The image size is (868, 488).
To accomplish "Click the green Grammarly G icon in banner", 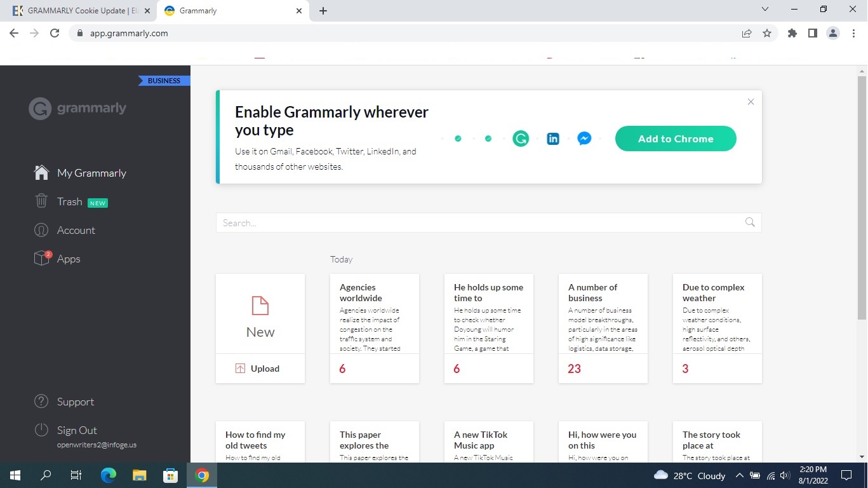I will (521, 139).
